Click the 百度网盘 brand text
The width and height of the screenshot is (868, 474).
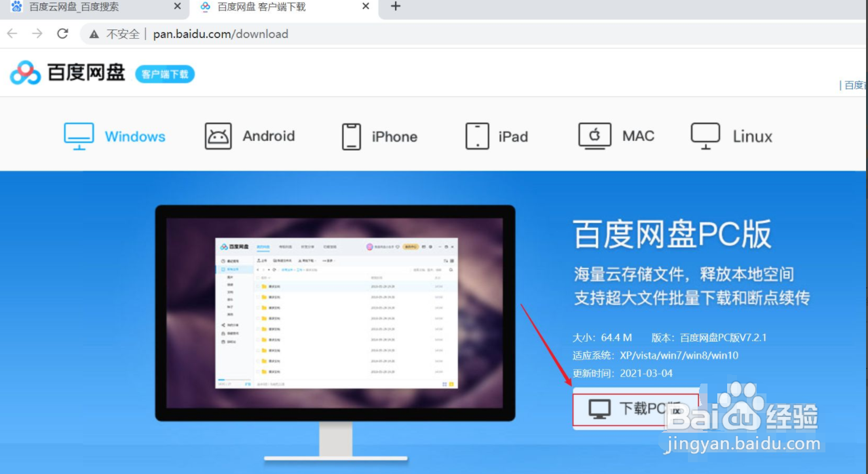[x=86, y=73]
